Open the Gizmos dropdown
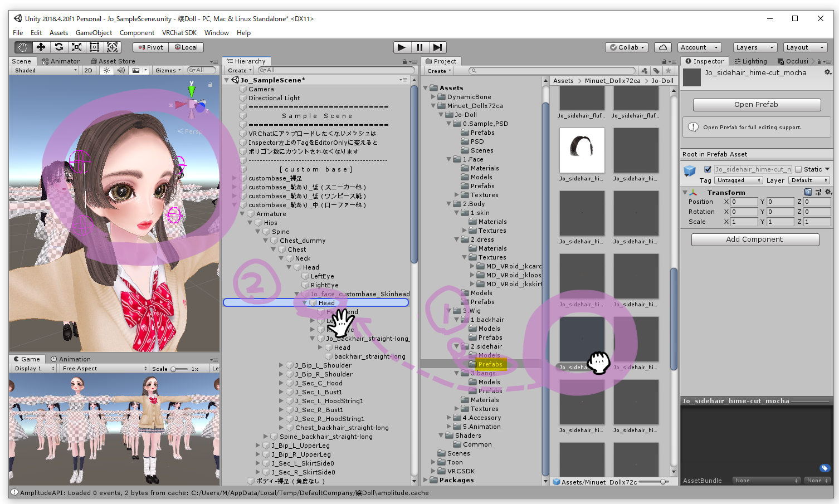Image resolution: width=839 pixels, height=504 pixels. click(x=168, y=71)
